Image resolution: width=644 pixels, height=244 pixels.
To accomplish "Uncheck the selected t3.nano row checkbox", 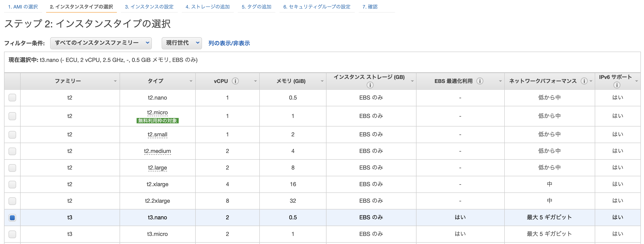I will pyautogui.click(x=12, y=218).
